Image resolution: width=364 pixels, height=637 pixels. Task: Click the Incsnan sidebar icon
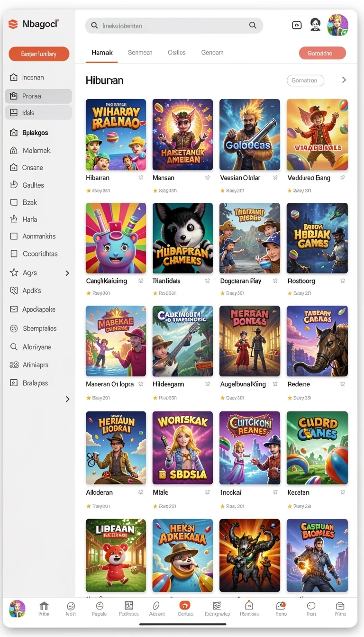click(x=14, y=77)
